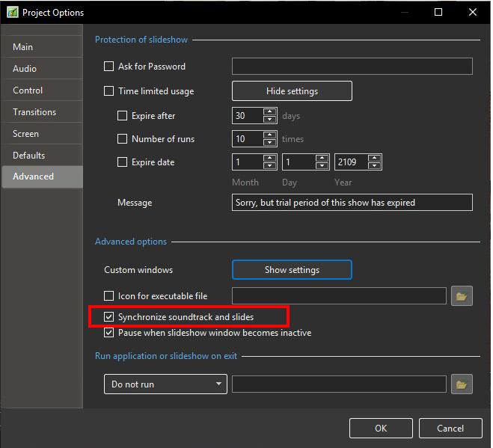Open the Audio tab

(x=43, y=69)
